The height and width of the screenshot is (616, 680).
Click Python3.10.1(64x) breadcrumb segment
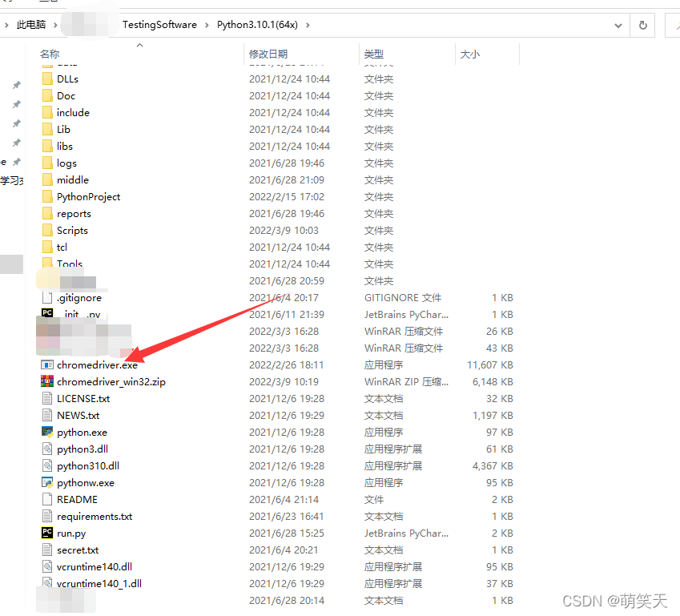[258, 25]
